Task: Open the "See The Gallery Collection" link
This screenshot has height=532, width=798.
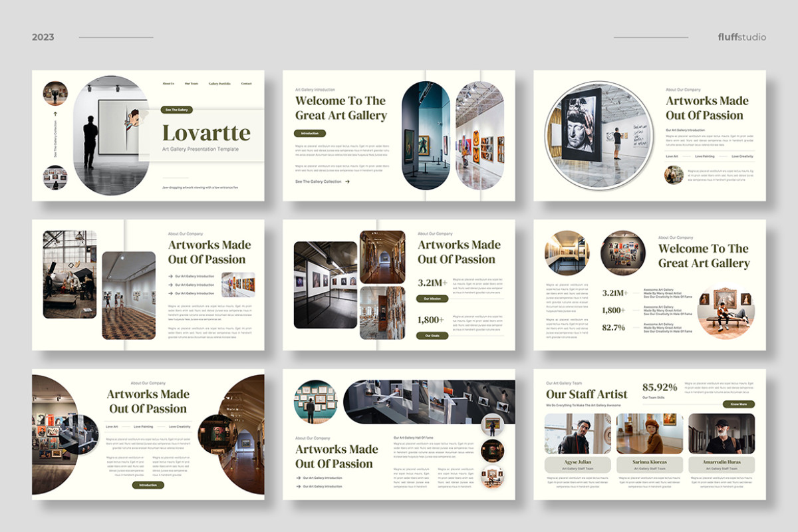Action: 319,182
